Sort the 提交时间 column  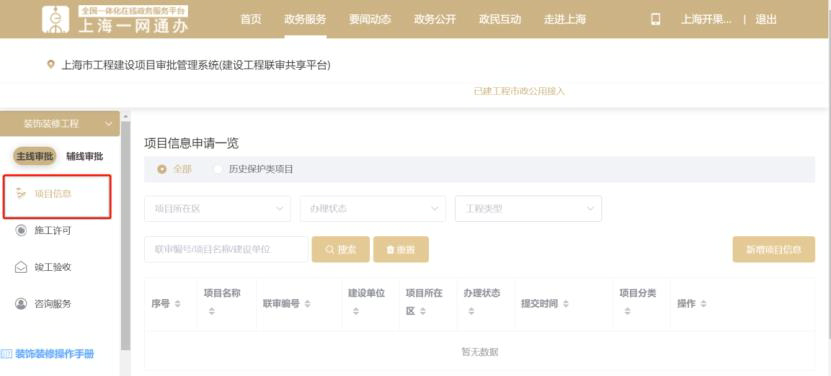(565, 304)
